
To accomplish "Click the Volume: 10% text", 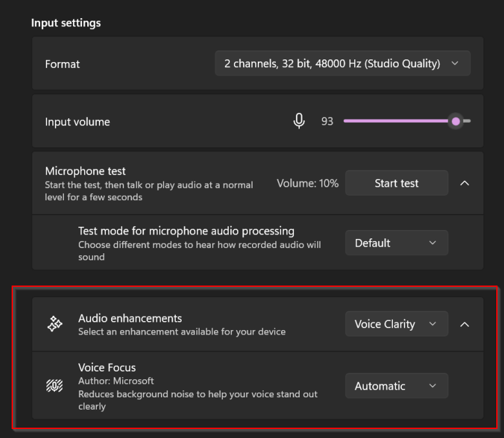I will [x=308, y=183].
